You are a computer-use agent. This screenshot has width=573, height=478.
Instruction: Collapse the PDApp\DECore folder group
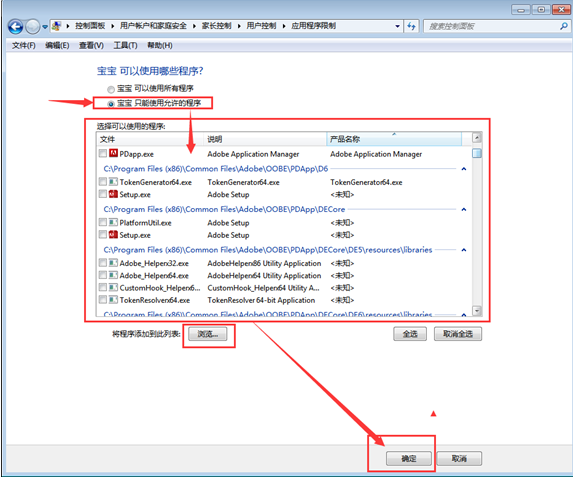pyautogui.click(x=464, y=209)
